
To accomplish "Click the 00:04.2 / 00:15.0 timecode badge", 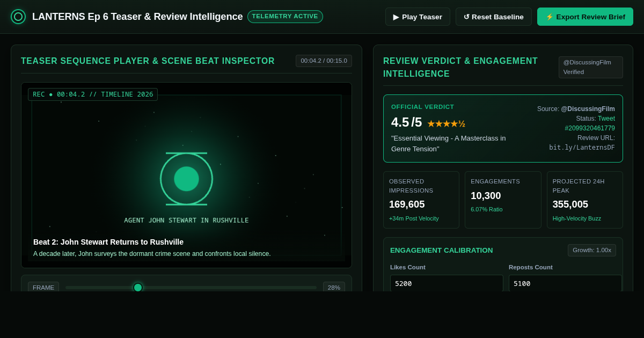I will pos(324,61).
